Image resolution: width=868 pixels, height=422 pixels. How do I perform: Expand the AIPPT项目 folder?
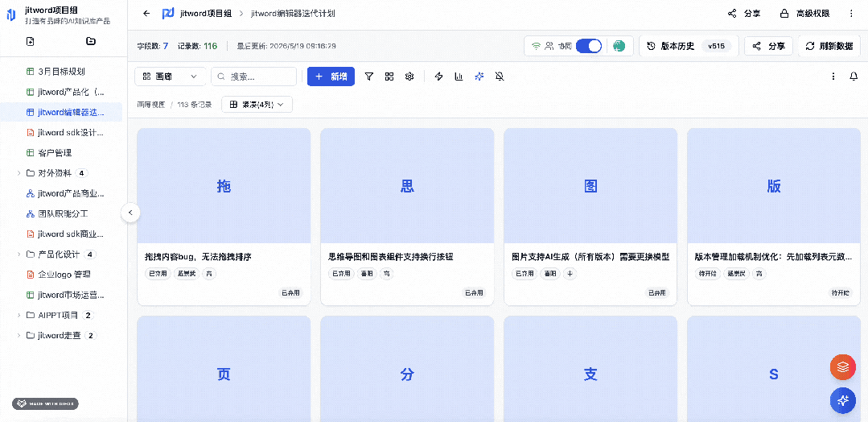point(19,315)
